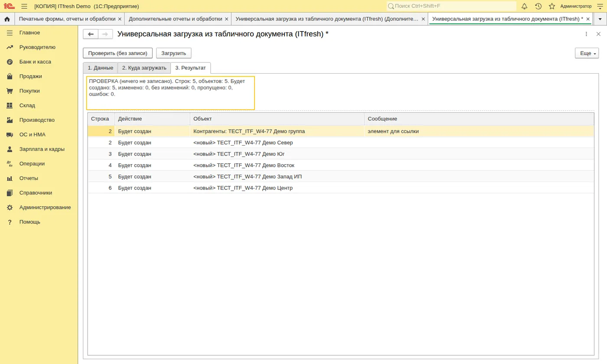The height and width of the screenshot is (364, 607).
Task: Open the service menu dropdown in title bar
Action: tap(600, 6)
